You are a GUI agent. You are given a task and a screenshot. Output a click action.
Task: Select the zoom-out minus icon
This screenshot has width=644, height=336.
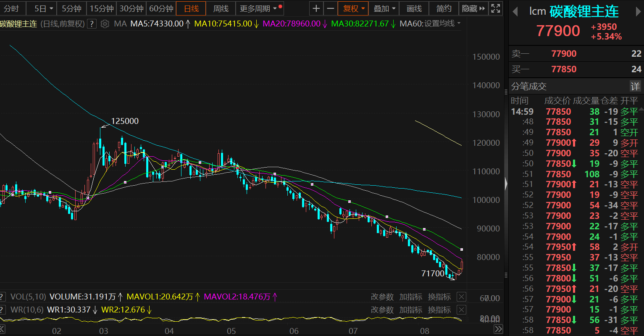(x=330, y=8)
